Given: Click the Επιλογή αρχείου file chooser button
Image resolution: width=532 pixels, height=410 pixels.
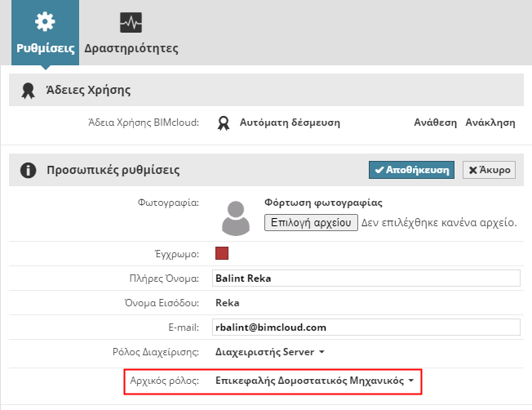Looking at the screenshot, I should [x=311, y=222].
